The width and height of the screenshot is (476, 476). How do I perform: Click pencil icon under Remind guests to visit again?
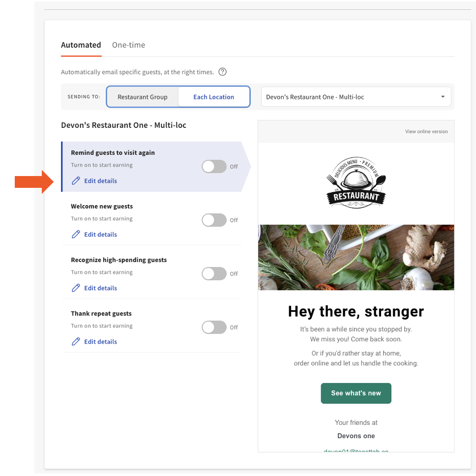(76, 181)
